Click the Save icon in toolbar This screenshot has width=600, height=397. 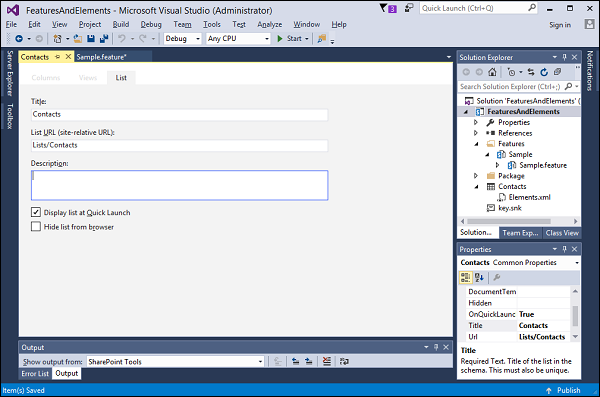(x=91, y=39)
